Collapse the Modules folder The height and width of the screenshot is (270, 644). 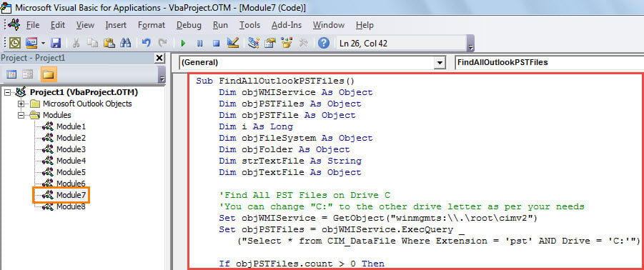click(x=21, y=115)
